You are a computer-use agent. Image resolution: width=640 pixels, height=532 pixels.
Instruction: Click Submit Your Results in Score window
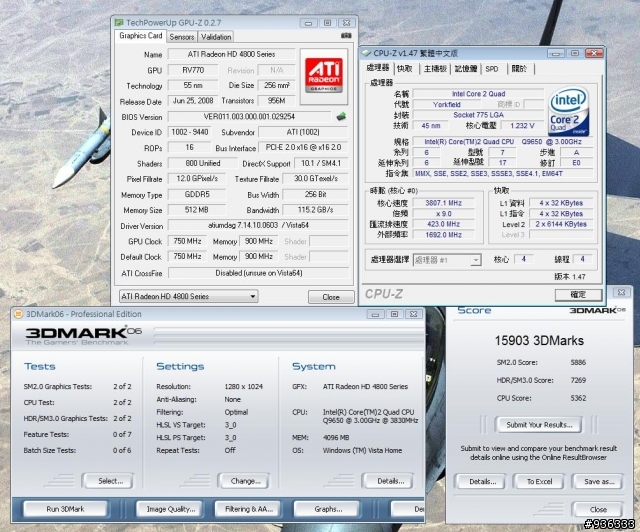[x=539, y=425]
